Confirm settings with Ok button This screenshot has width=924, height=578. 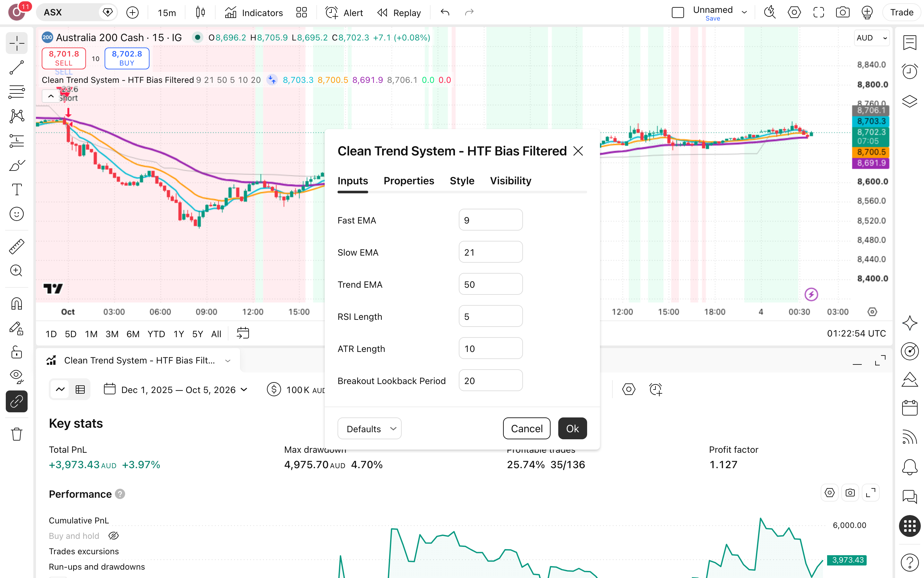[572, 429]
